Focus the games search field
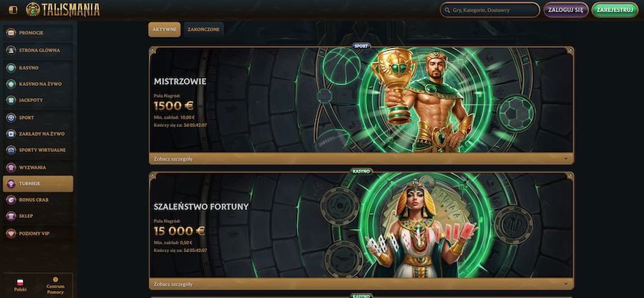This screenshot has height=298, width=644. [x=490, y=10]
